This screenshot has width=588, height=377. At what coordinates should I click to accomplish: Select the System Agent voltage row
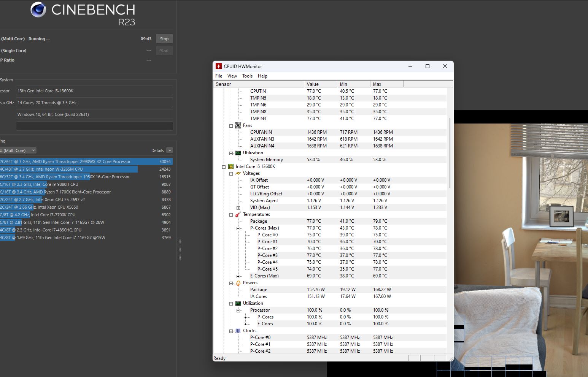(x=330, y=201)
